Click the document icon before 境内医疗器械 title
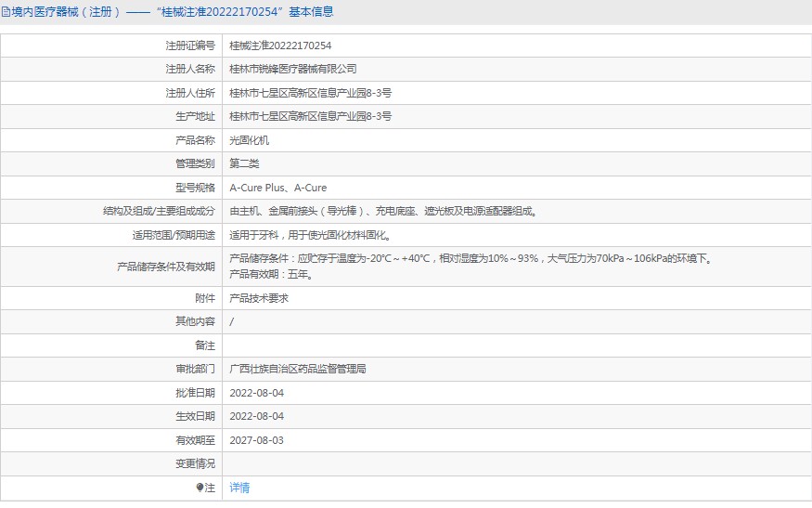The height and width of the screenshot is (508, 812). coord(6,12)
